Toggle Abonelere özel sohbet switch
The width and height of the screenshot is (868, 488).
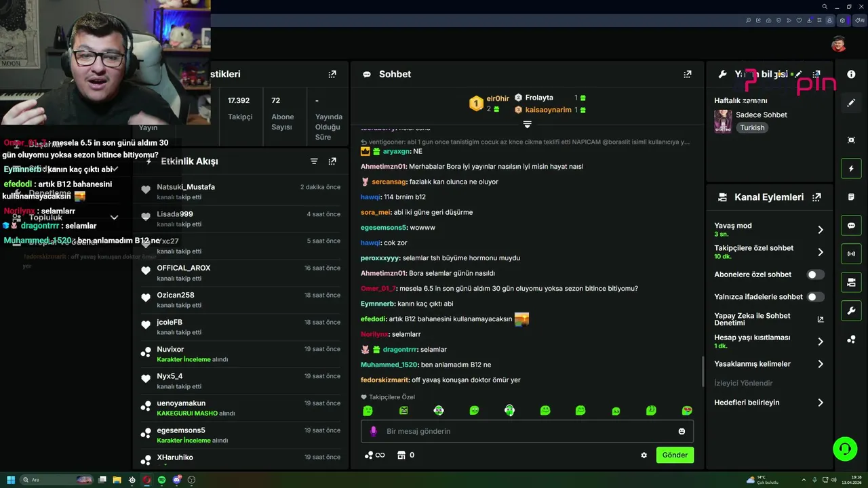(x=816, y=274)
